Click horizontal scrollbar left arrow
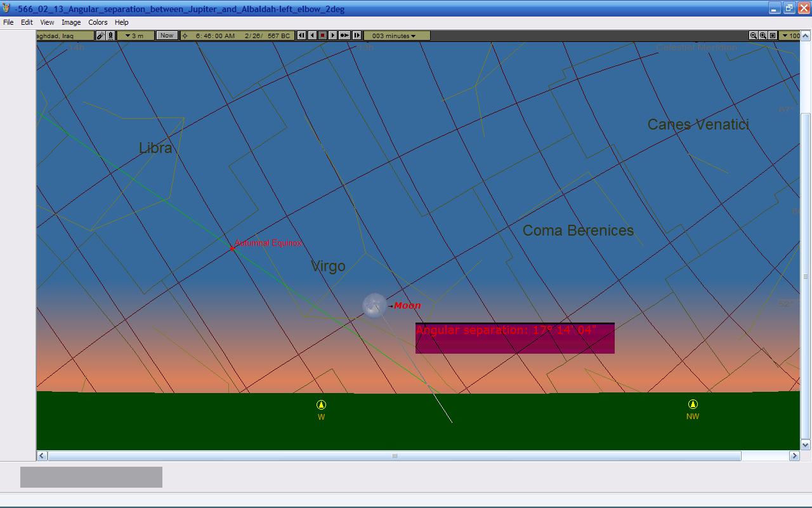812x508 pixels. (42, 455)
